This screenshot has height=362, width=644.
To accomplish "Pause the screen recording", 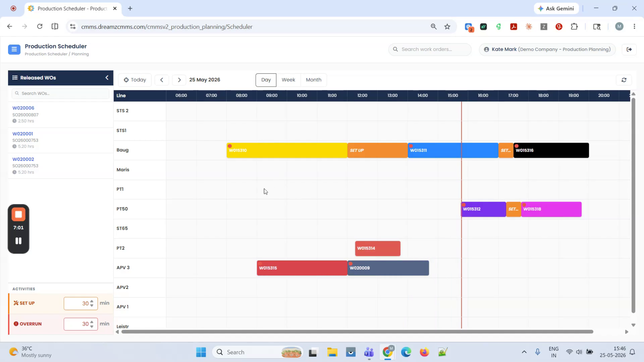I will pos(18,241).
